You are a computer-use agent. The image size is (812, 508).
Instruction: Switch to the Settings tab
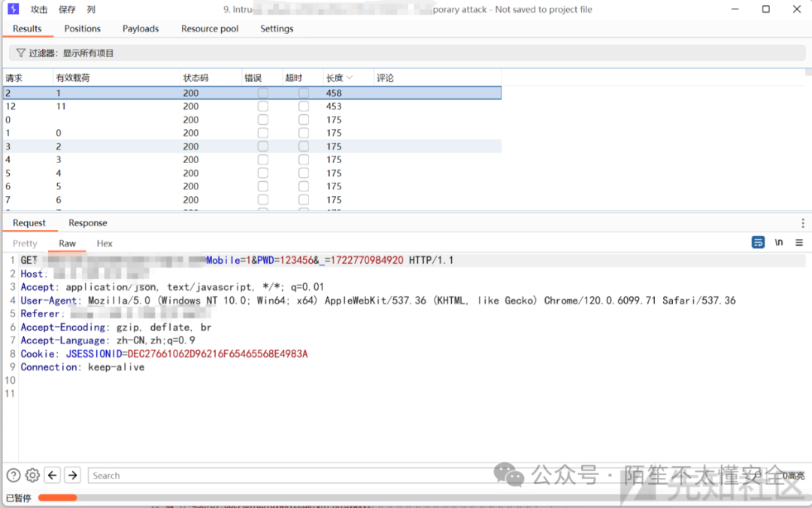tap(277, 29)
